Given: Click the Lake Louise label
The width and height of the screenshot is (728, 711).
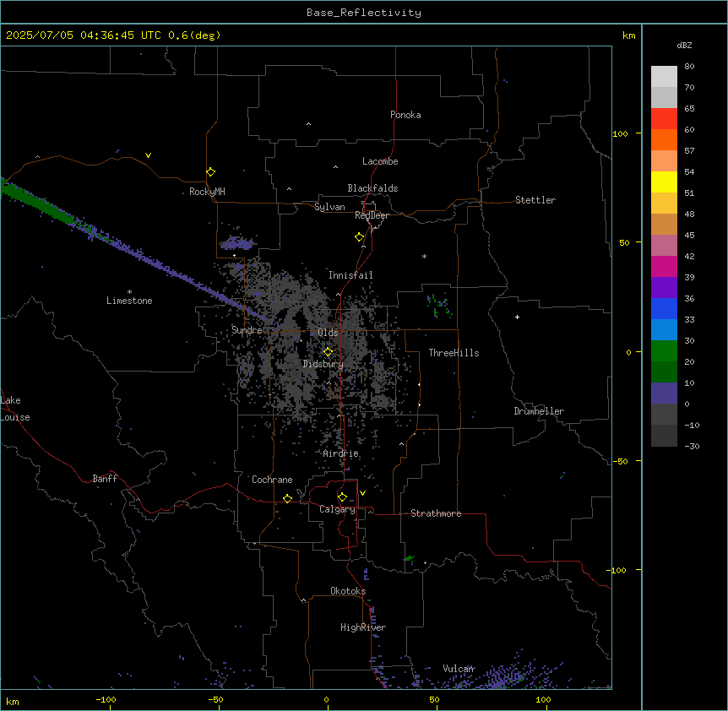Looking at the screenshot, I should point(15,409).
